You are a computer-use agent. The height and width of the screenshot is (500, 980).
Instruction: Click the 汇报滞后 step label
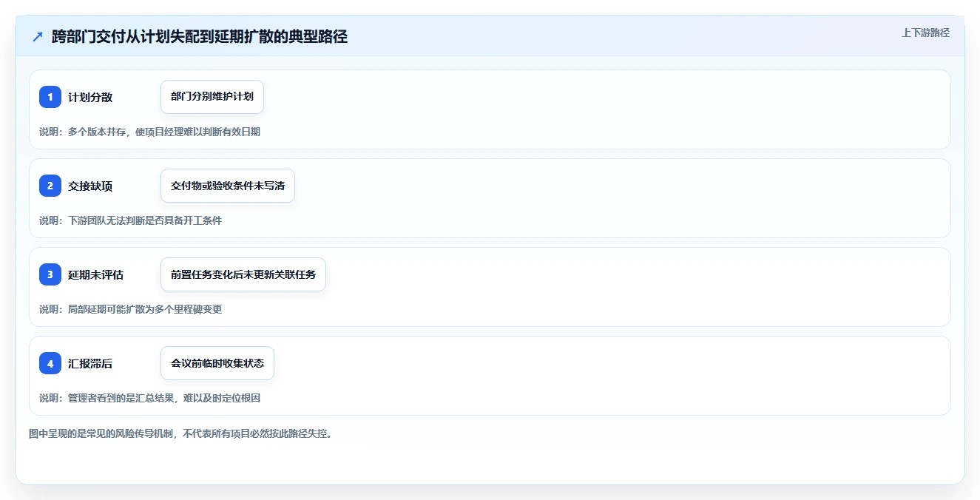click(90, 364)
